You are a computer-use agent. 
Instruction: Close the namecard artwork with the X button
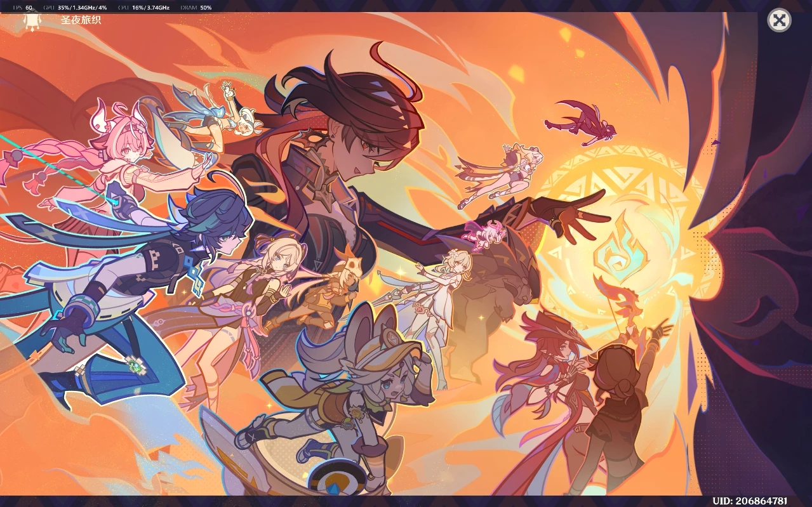tap(779, 20)
